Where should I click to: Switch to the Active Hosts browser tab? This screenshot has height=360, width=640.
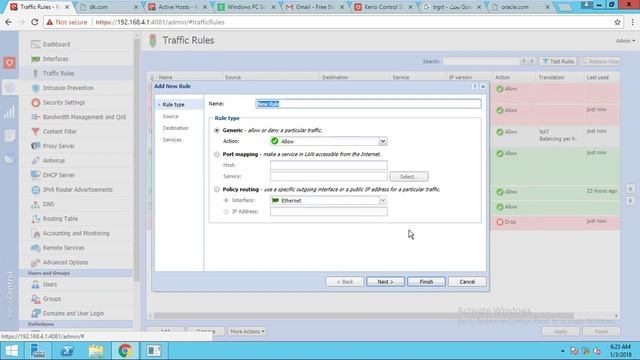coord(177,7)
